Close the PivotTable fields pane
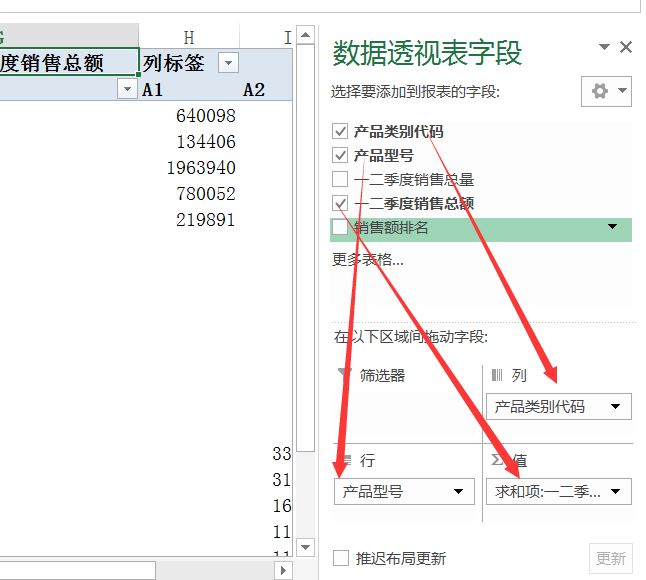 pos(626,47)
